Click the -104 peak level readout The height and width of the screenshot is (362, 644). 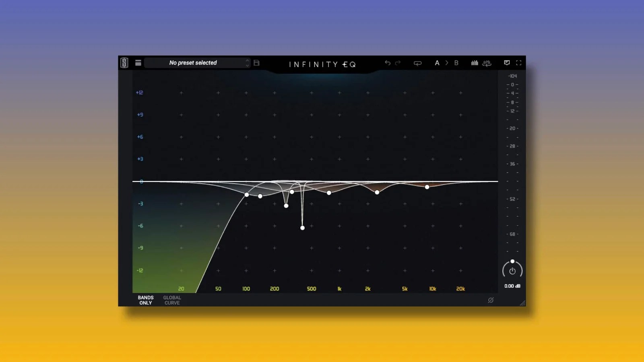(512, 76)
